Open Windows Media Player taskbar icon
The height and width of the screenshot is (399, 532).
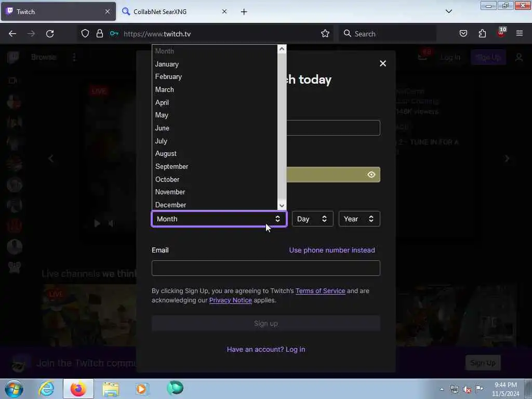coord(142,389)
